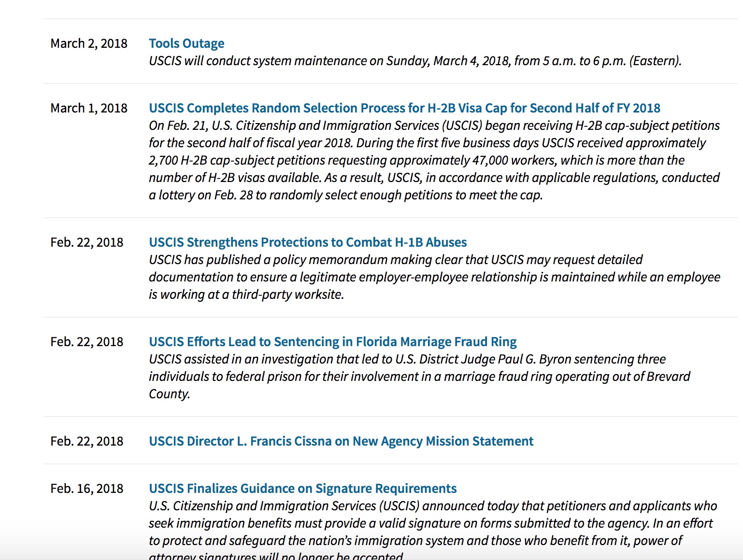This screenshot has height=560, width=743.
Task: Click the Feb. 22, 2018 date beside the Marriage Fraud article
Action: pos(87,342)
